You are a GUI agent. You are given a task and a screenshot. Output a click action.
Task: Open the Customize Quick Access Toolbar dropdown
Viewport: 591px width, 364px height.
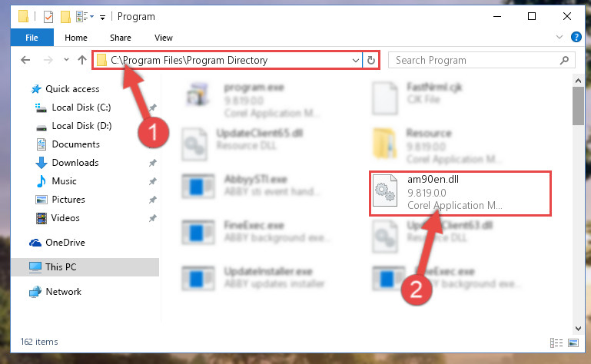click(x=102, y=18)
